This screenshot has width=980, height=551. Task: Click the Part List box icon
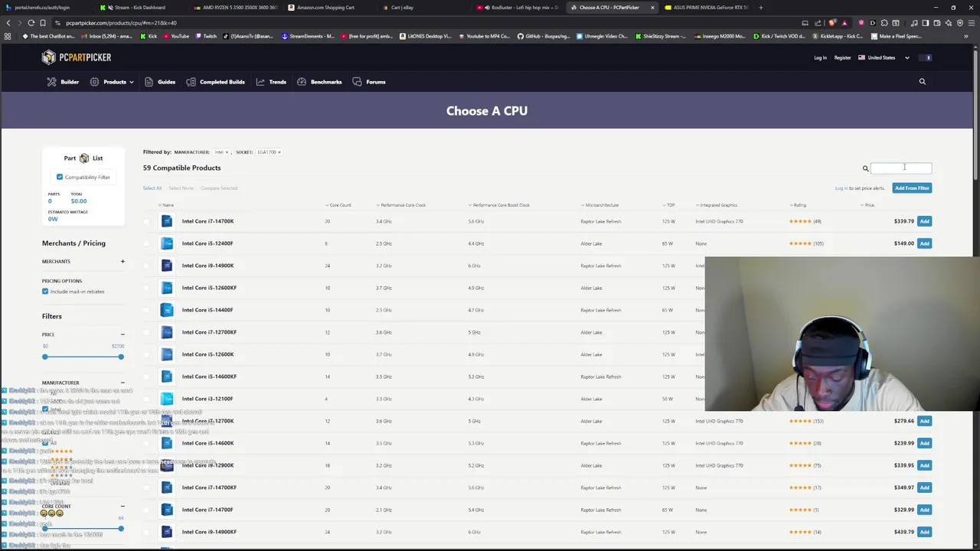pos(84,158)
